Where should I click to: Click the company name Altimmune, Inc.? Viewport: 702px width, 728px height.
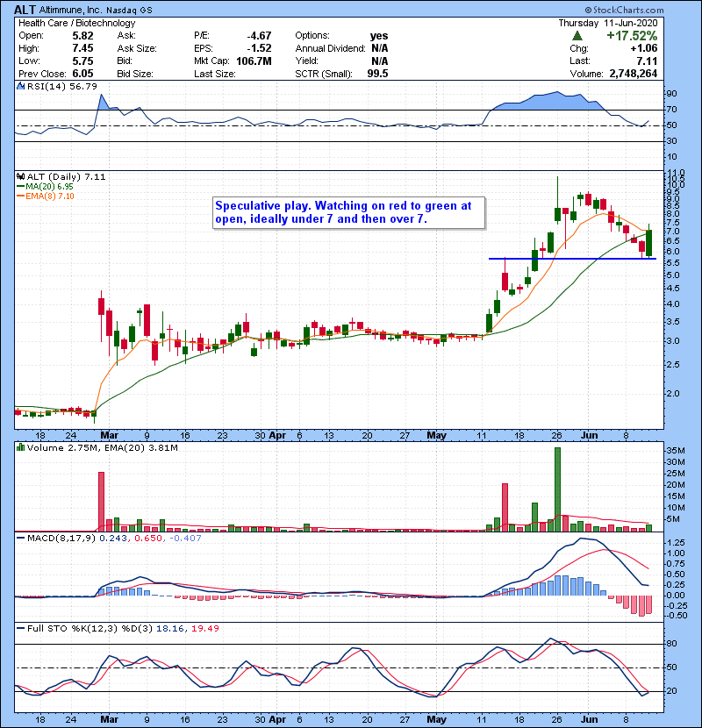pos(70,11)
